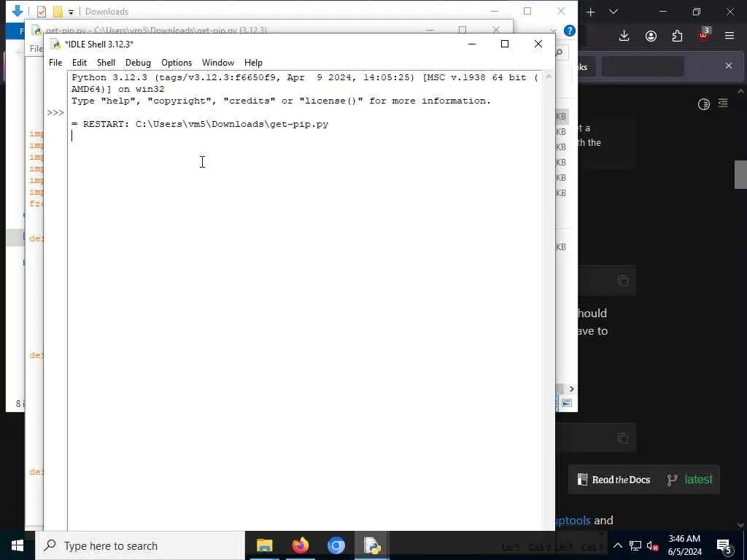This screenshot has height=560, width=747.
Task: Open the File menu in IDLE Shell
Action: click(x=55, y=63)
